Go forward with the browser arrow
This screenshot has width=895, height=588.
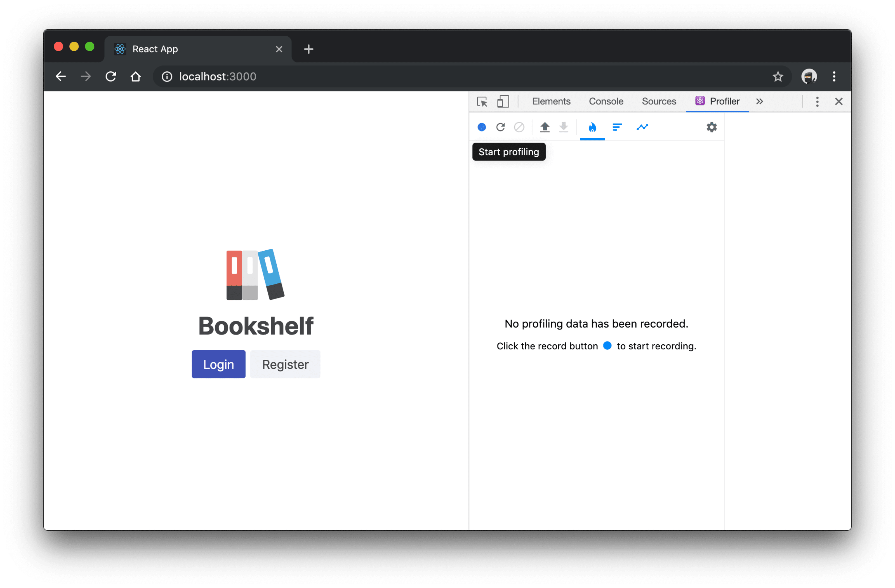coord(86,77)
